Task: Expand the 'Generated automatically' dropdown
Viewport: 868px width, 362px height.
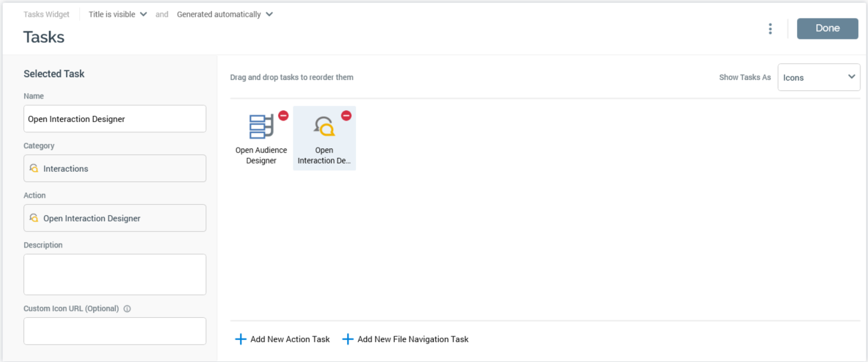Action: tap(224, 14)
